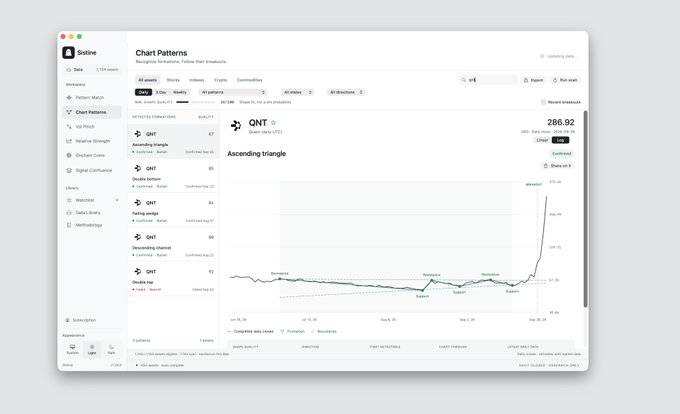Open the Methodology page

(x=92, y=225)
